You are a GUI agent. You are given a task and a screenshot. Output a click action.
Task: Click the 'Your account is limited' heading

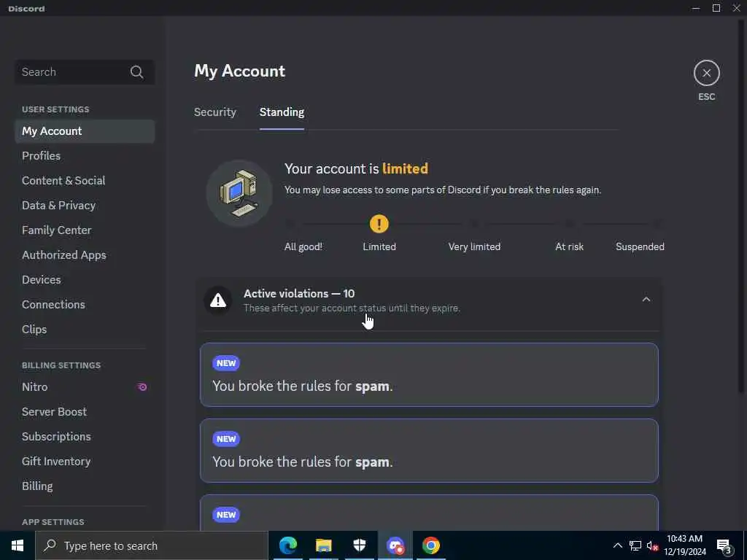click(x=356, y=168)
